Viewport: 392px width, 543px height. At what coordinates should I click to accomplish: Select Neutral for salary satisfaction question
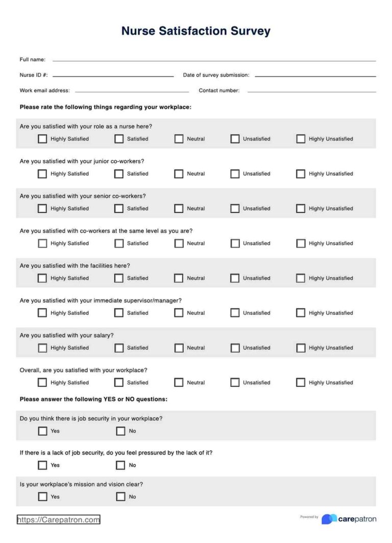click(x=179, y=348)
